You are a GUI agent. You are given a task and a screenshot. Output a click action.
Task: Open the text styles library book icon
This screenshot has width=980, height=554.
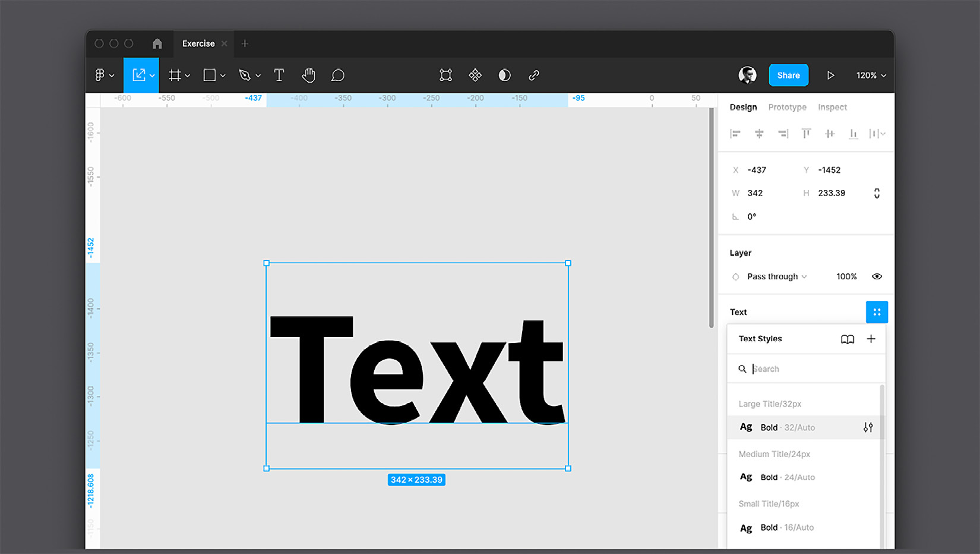point(848,339)
